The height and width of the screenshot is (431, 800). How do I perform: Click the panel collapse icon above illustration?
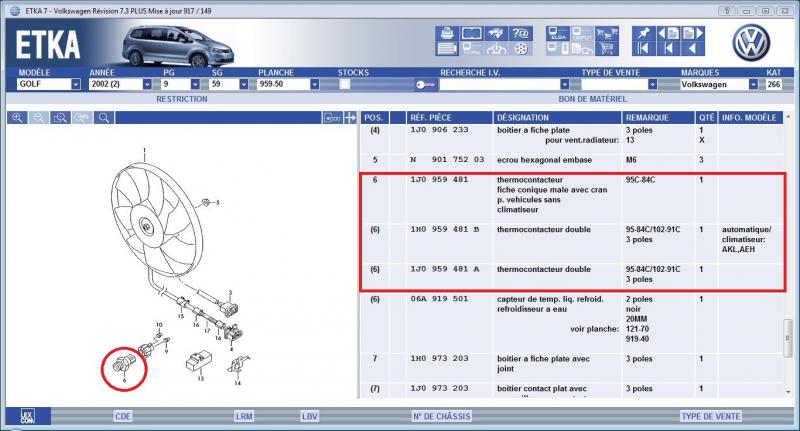tap(332, 118)
